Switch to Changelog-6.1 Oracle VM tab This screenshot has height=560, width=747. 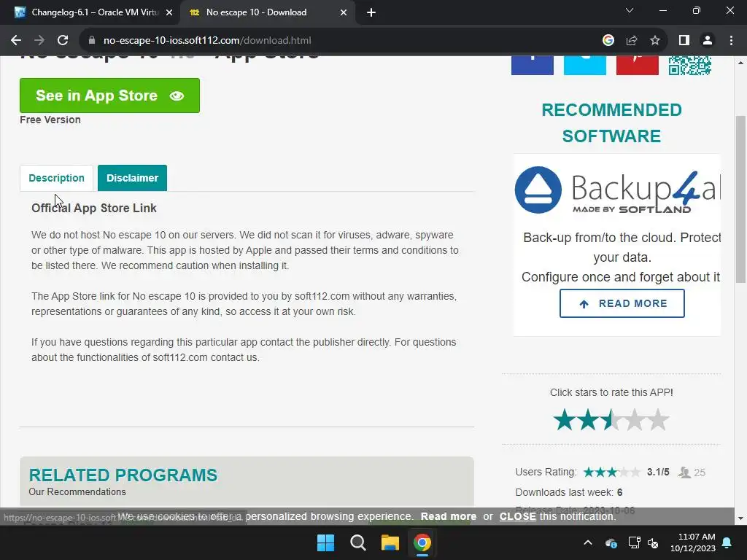(90, 12)
